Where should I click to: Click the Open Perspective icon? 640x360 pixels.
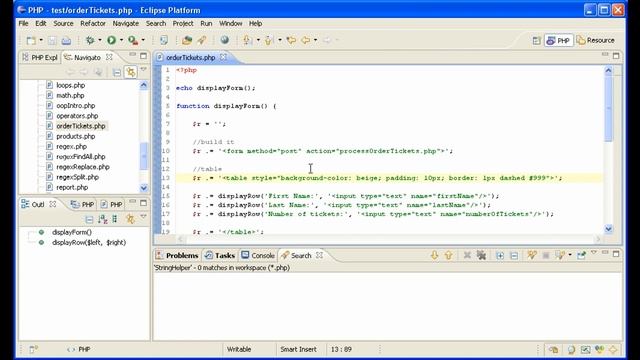(x=536, y=40)
